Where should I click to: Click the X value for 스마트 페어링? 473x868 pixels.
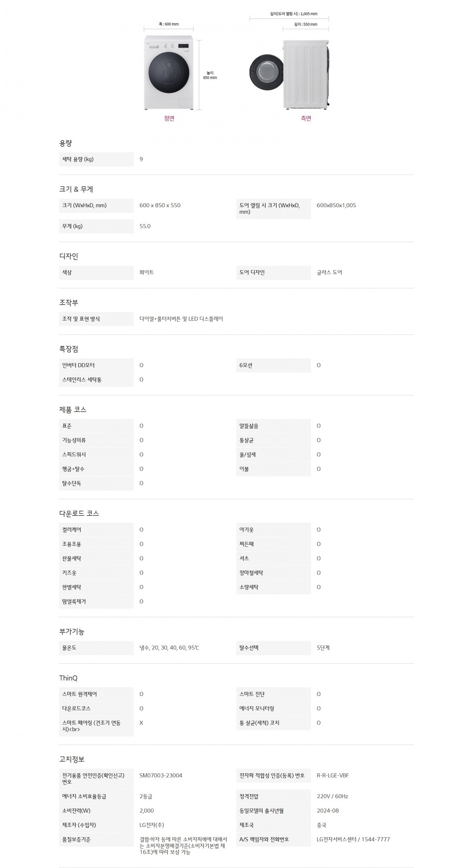[141, 723]
